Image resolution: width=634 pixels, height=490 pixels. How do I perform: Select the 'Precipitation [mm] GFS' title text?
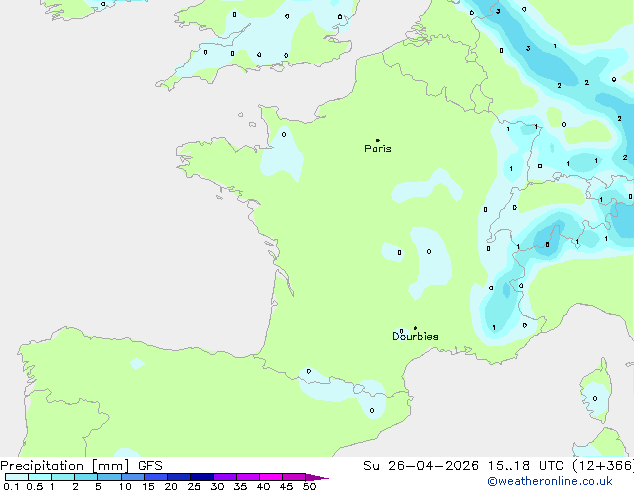tap(81, 466)
